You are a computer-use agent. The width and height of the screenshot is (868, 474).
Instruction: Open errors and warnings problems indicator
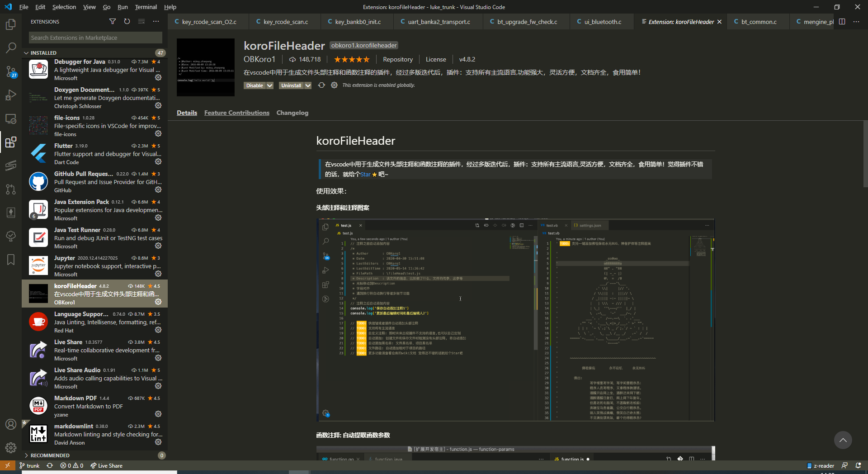(72, 465)
